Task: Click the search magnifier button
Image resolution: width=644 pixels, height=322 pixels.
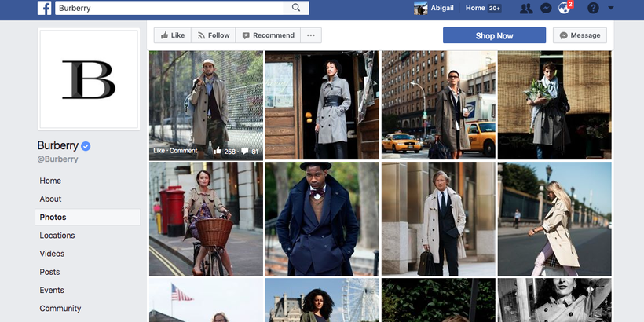Action: 296,8
